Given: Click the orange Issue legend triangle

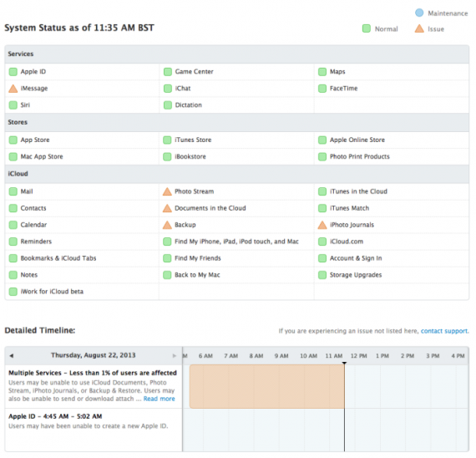Looking at the screenshot, I should click(419, 28).
